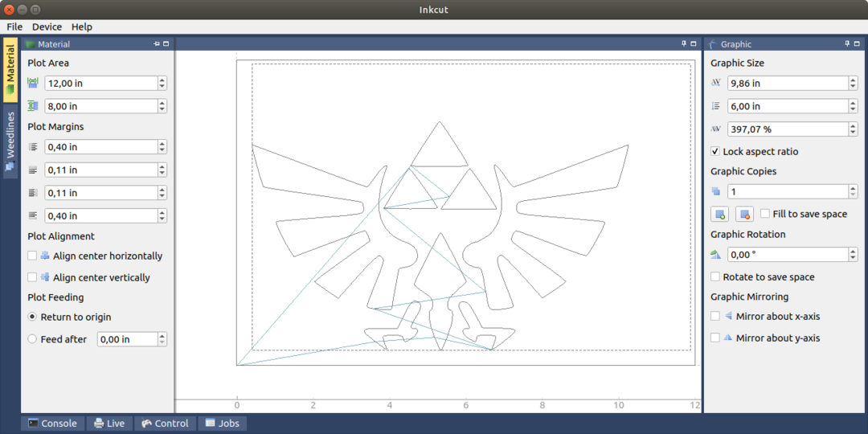This screenshot has height=434, width=868.
Task: Click the plot width field 12,00 in
Action: [101, 83]
